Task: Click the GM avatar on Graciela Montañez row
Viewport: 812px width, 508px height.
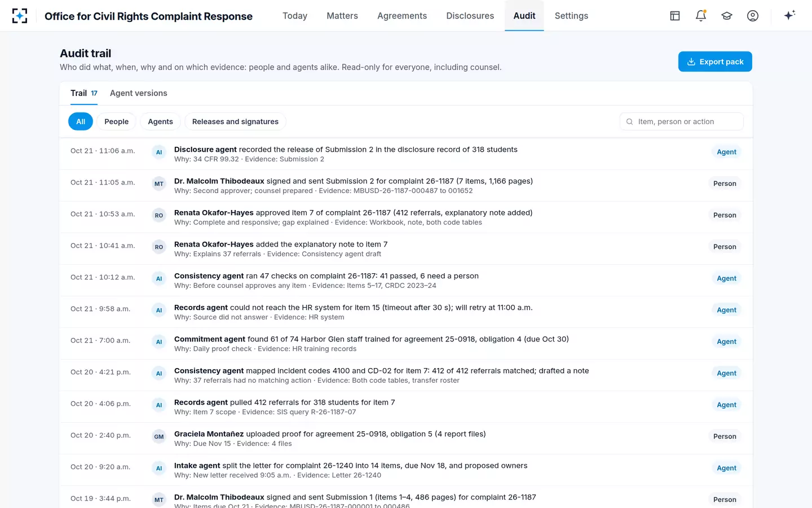Action: tap(159, 436)
